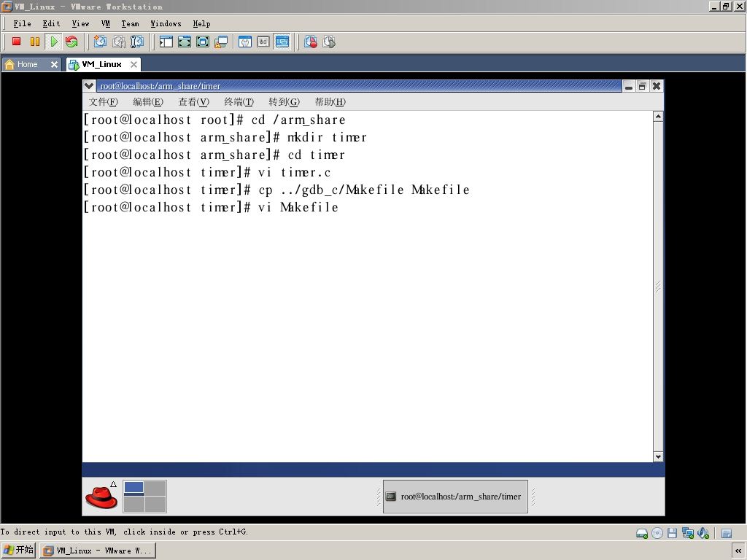Click the network adapter status icon

pyautogui.click(x=687, y=533)
